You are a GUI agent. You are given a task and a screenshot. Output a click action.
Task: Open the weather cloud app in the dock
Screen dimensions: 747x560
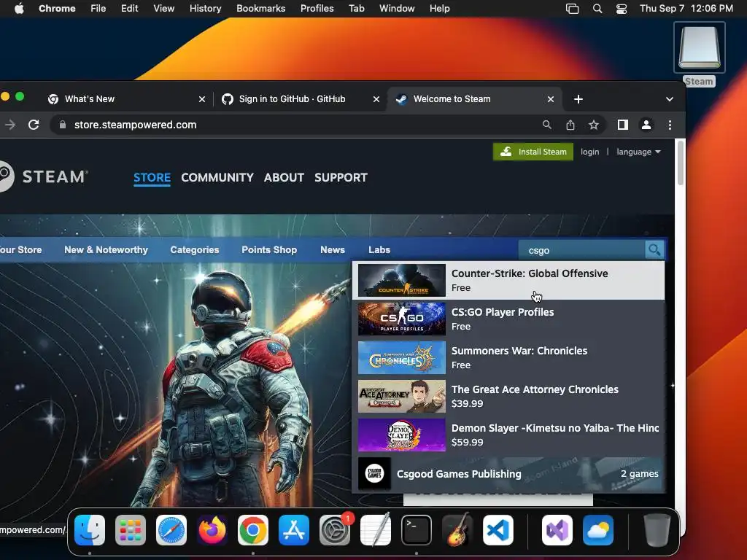pyautogui.click(x=598, y=530)
